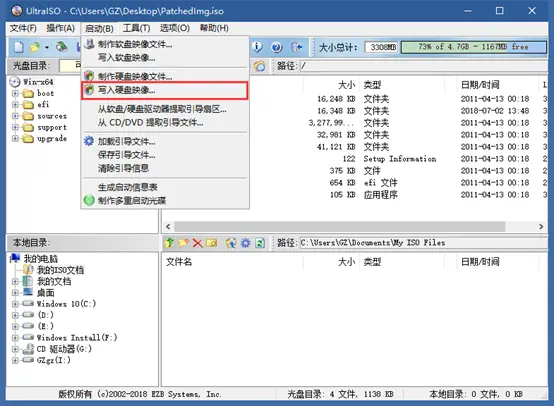Expand the (D:) drive node
Image resolution: width=554 pixels, height=406 pixels.
15,315
